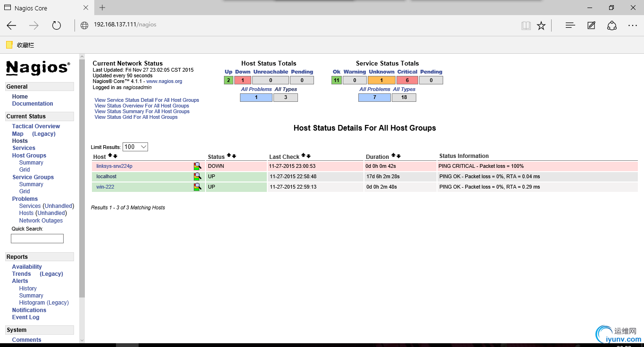Open Availability report link
This screenshot has height=347, width=644.
coord(27,267)
